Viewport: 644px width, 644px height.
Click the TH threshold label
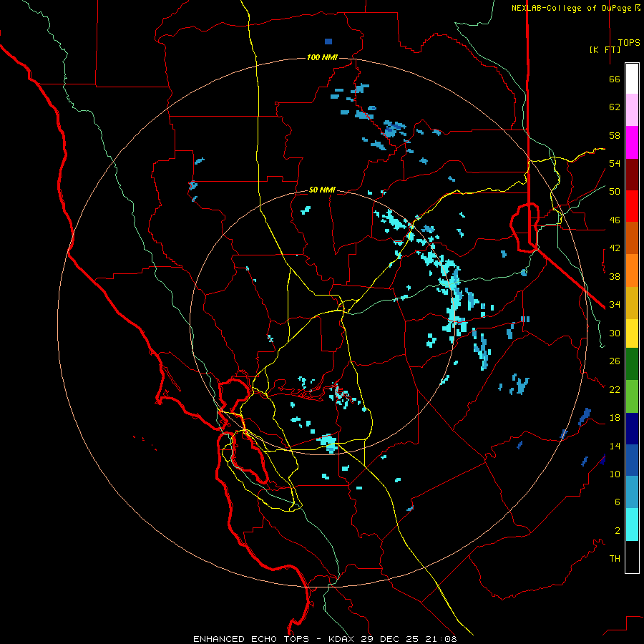pyautogui.click(x=615, y=559)
